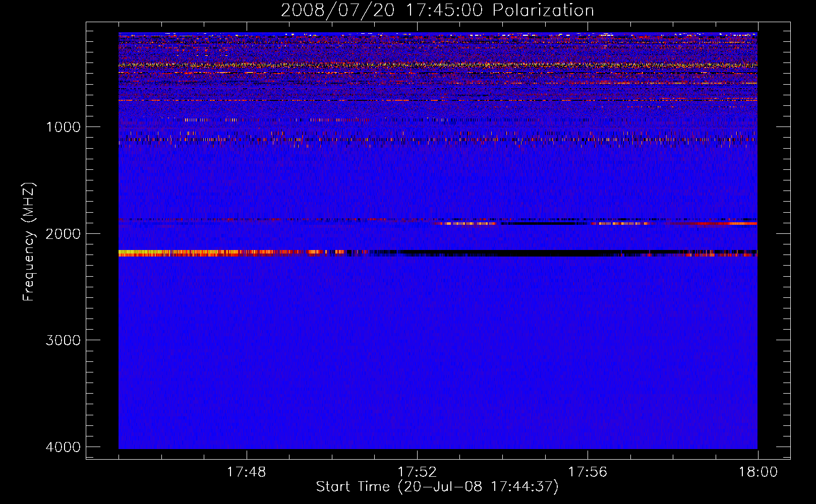
Task: Click the 'Frequency (MHZ)' axis label
Action: 29,242
